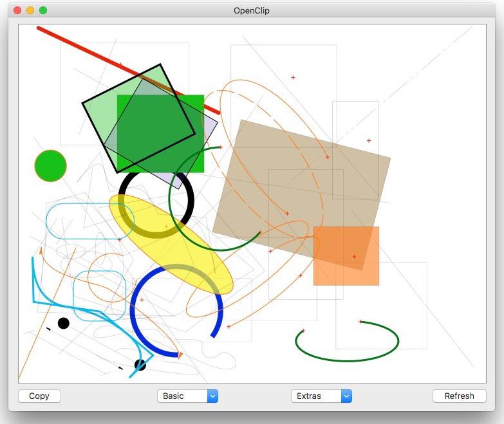Click the yellow ellipse in canvas
The height and width of the screenshot is (424, 504).
pyautogui.click(x=171, y=244)
